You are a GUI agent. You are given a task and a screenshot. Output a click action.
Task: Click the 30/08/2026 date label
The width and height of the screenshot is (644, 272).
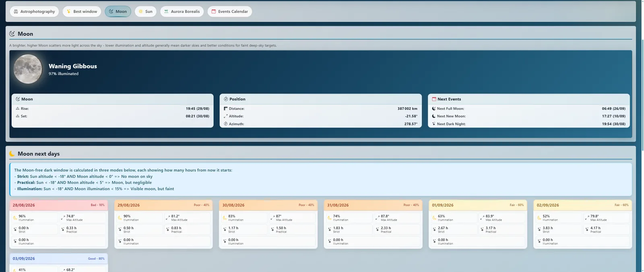click(x=233, y=205)
